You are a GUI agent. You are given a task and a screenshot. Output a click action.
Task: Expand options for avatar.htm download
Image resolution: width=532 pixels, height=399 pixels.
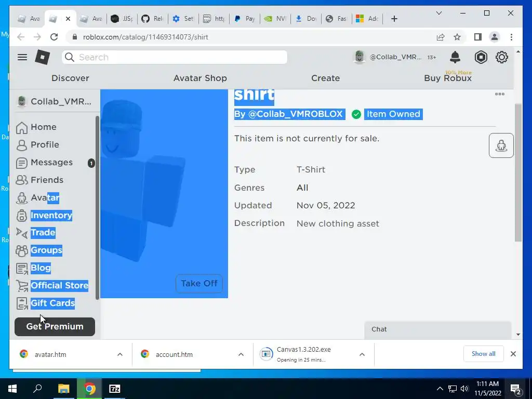click(120, 354)
